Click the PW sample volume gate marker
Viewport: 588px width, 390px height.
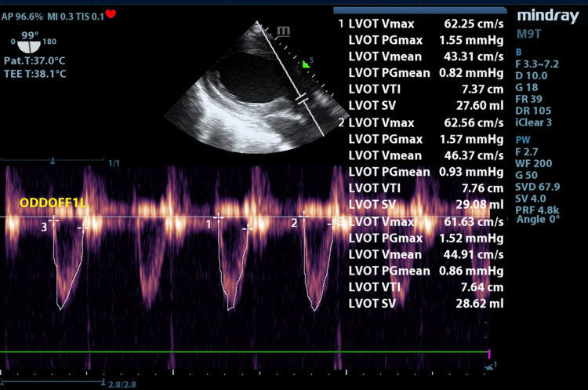[x=302, y=99]
